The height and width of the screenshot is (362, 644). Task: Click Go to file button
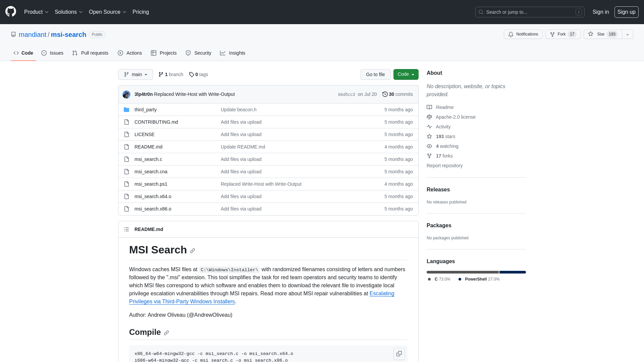[x=375, y=74]
